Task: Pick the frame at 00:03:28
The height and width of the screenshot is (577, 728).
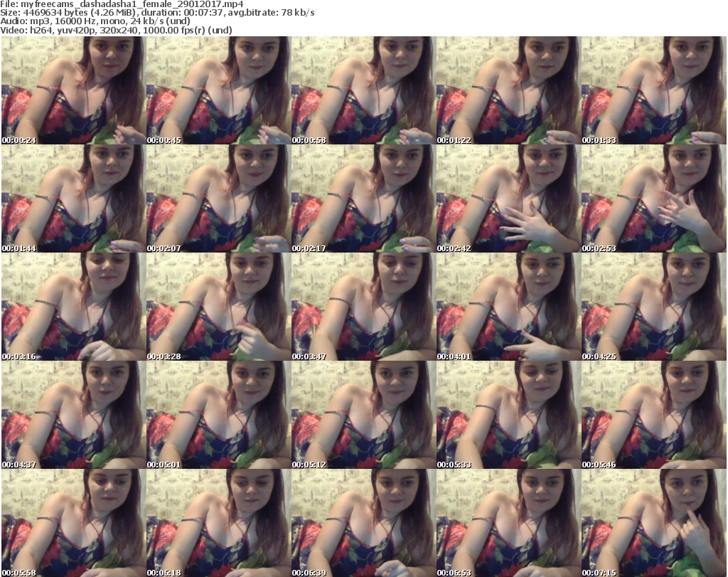Action: 219,307
